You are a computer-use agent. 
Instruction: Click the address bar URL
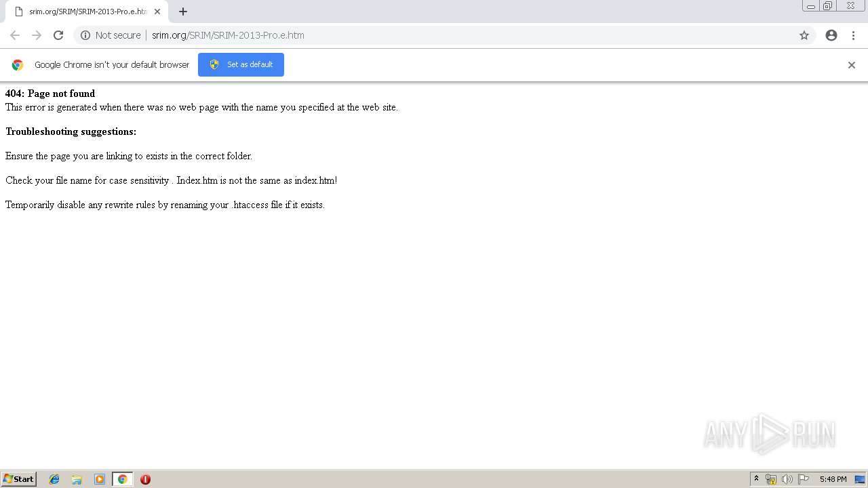[228, 35]
